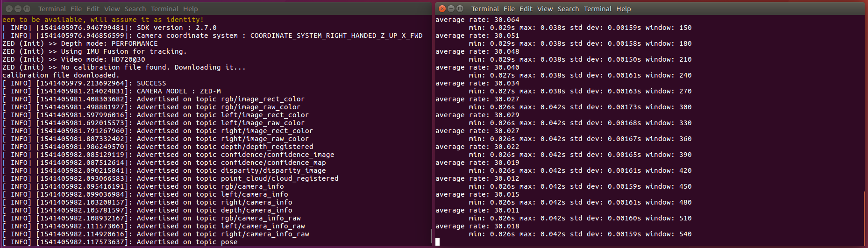
Task: Click the left terminal's scrollbar thumb
Action: tap(431, 236)
